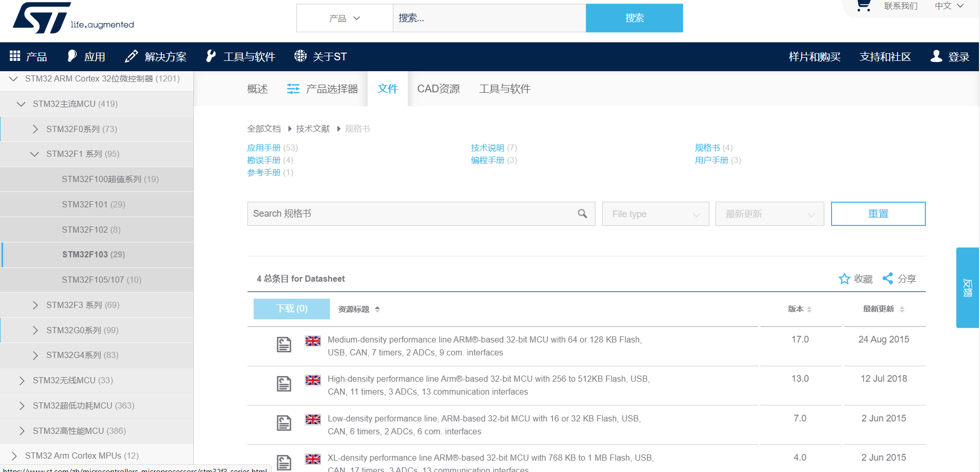The height and width of the screenshot is (472, 980).
Task: Open the File type dropdown
Action: pyautogui.click(x=655, y=214)
